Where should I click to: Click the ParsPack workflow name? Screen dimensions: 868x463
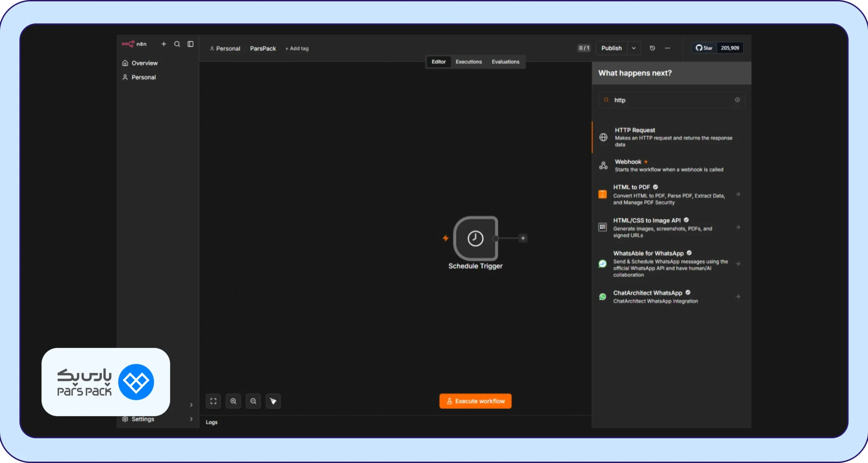pos(263,49)
